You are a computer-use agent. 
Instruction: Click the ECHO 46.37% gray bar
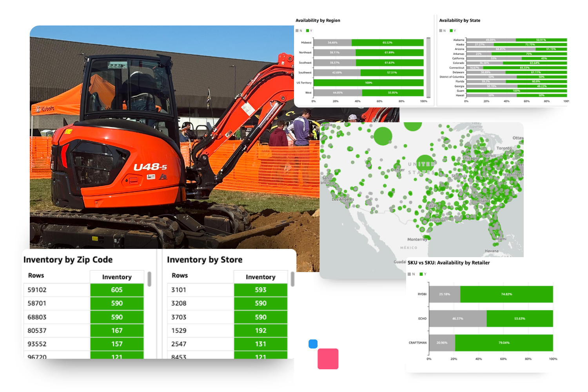(457, 318)
